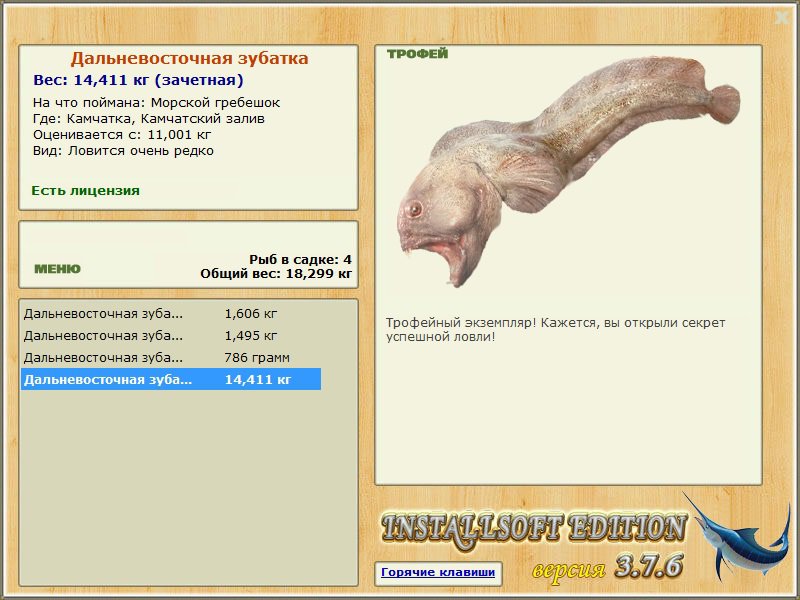Click the Общий вес: 18,299 кг text

click(x=276, y=274)
